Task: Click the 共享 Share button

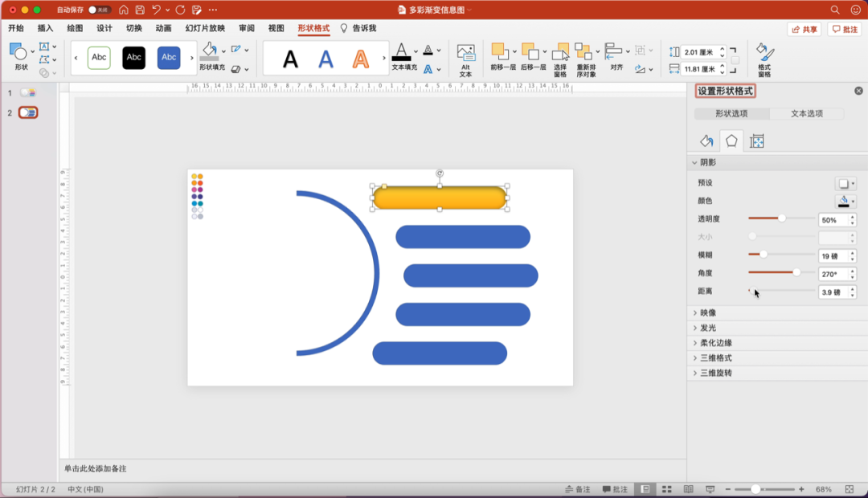Action: tap(804, 29)
